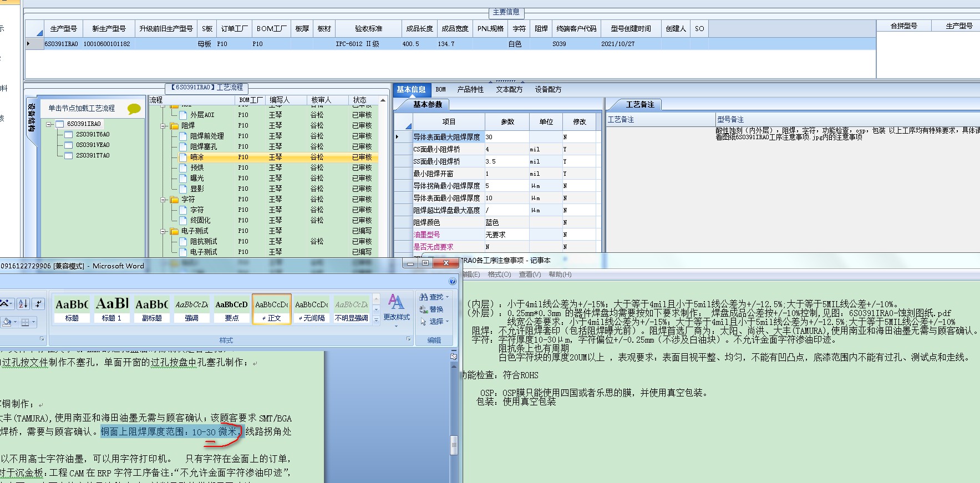Click the borders icon in Word ribbon
This screenshot has height=483, width=980.
(25, 322)
